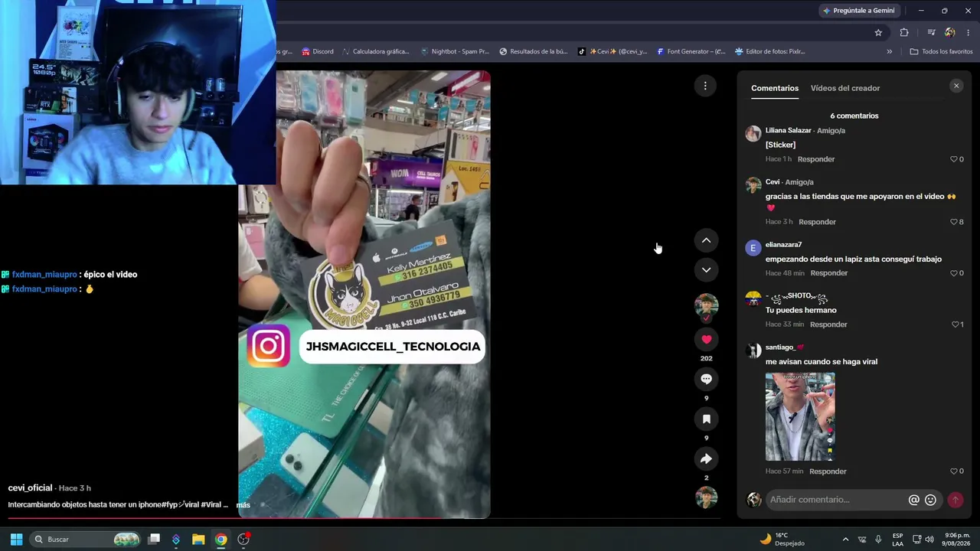Open the video's three-dot options menu
This screenshot has height=551, width=980.
pyautogui.click(x=705, y=86)
